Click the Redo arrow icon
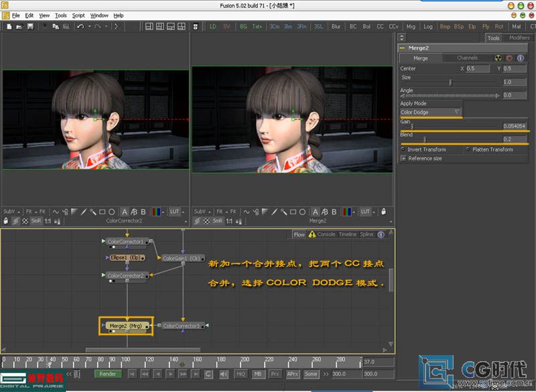536x392 pixels. pos(98,27)
